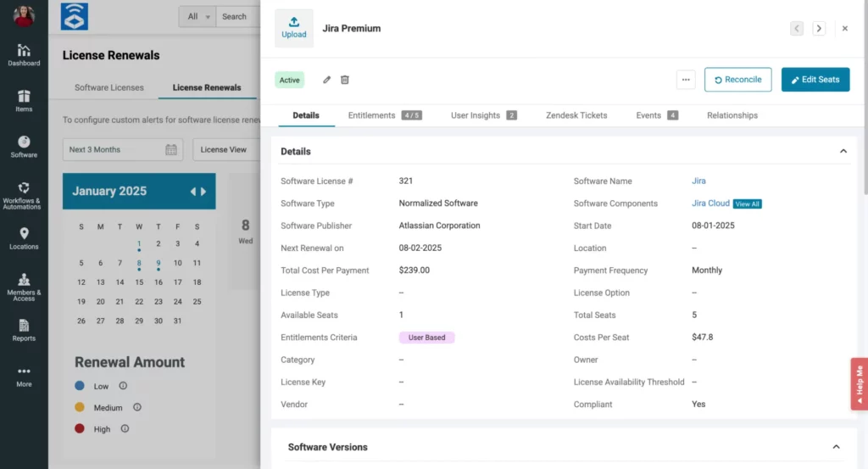This screenshot has height=469, width=868.
Task: Switch to Software Licenses tab
Action: tap(109, 87)
